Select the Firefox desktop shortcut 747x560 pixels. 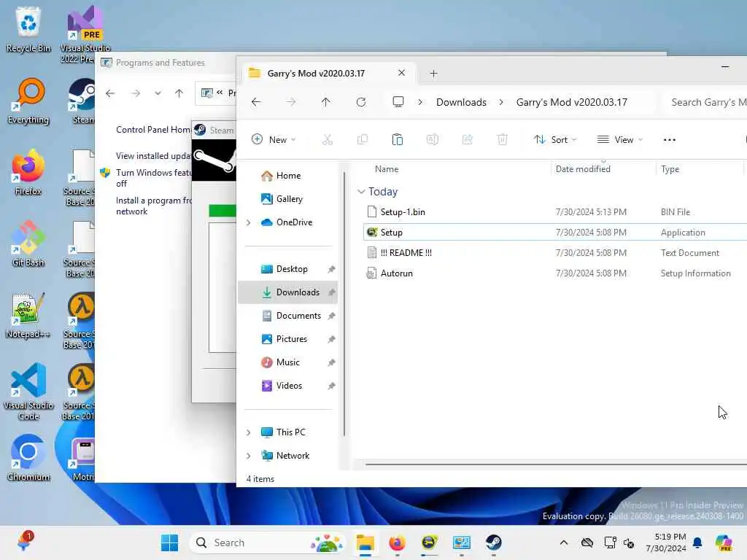(x=28, y=172)
